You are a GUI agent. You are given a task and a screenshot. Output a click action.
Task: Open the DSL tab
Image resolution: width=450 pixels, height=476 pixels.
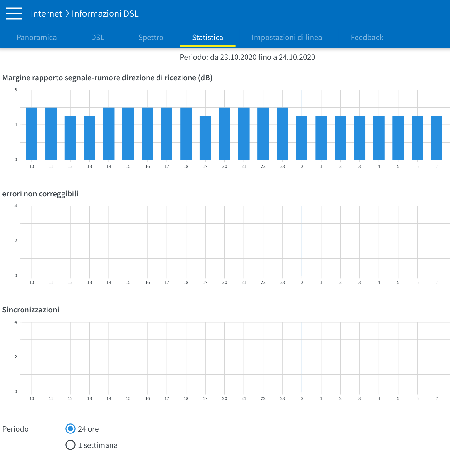point(97,38)
